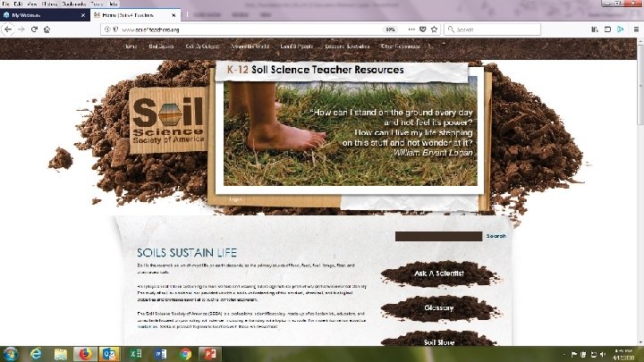Viewport: 644px width, 362px height.
Task: Click the Action Center flag tray icon
Action: point(574,354)
